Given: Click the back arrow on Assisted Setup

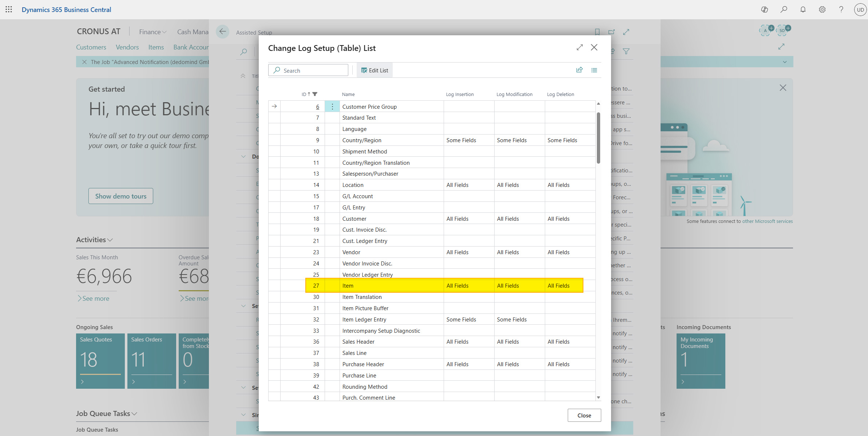Looking at the screenshot, I should [x=222, y=32].
